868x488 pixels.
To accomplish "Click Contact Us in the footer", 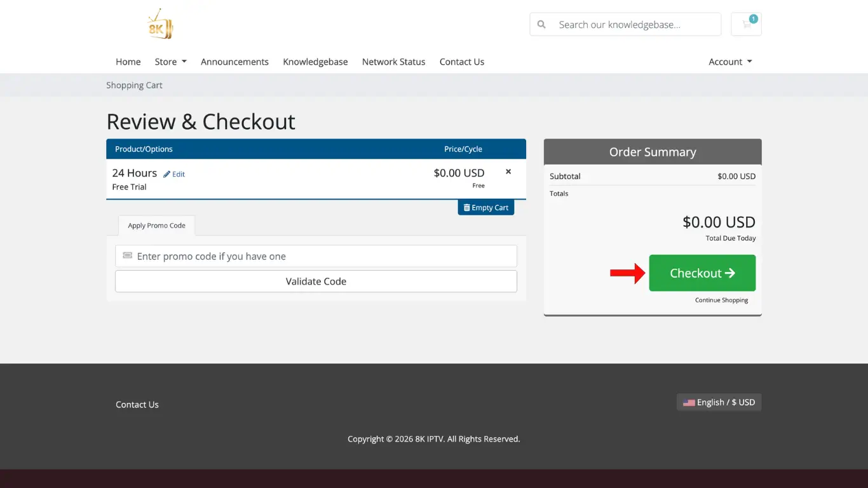I will coord(137,405).
